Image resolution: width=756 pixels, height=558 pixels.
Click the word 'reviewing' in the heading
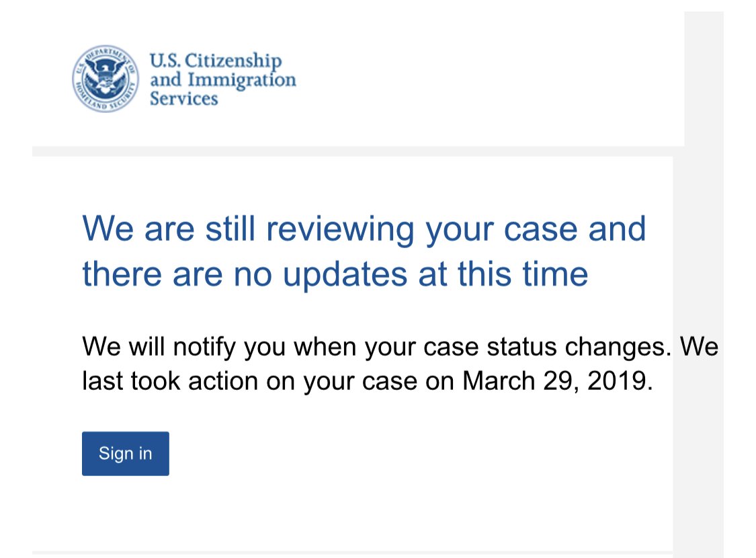pos(340,229)
